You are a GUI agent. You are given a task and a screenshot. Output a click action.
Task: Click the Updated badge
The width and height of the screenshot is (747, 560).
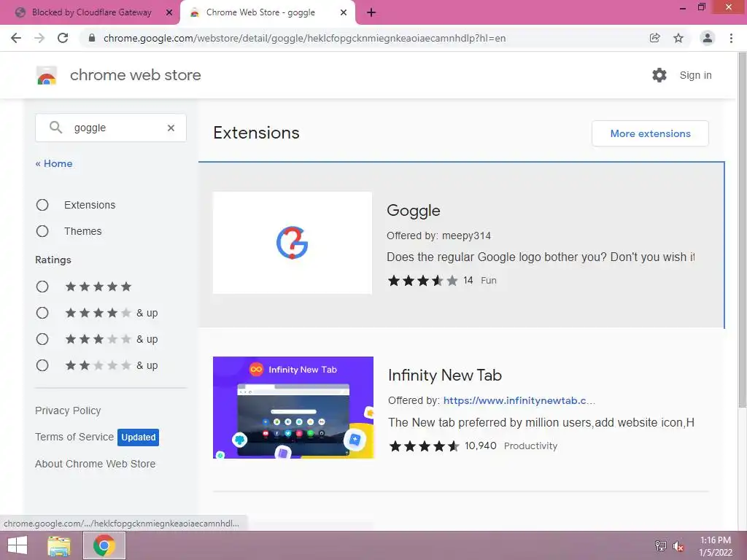coord(138,437)
